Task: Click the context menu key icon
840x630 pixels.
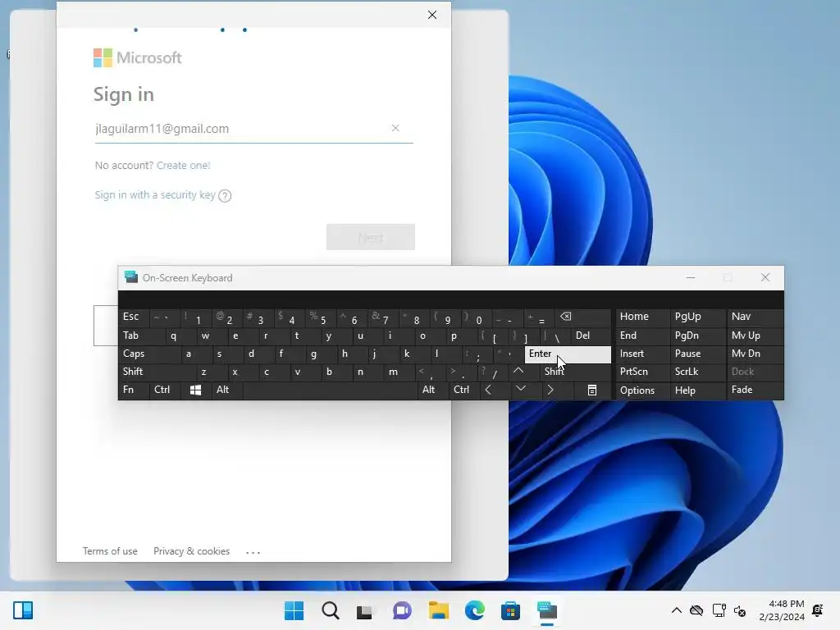Action: 592,390
